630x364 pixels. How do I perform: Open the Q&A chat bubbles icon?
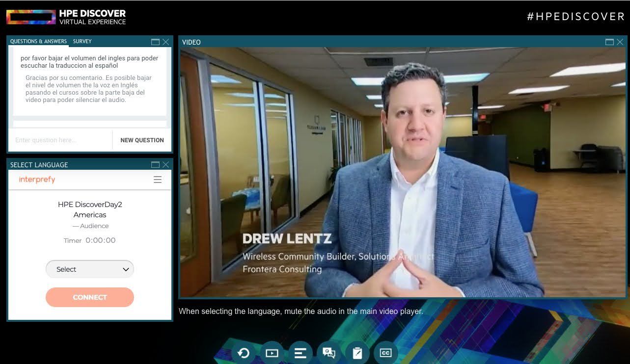click(329, 353)
